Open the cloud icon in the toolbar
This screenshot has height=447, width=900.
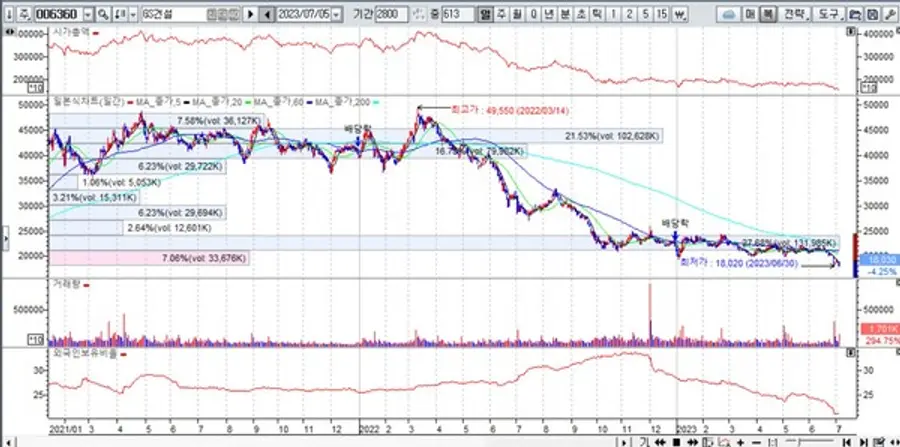(727, 15)
